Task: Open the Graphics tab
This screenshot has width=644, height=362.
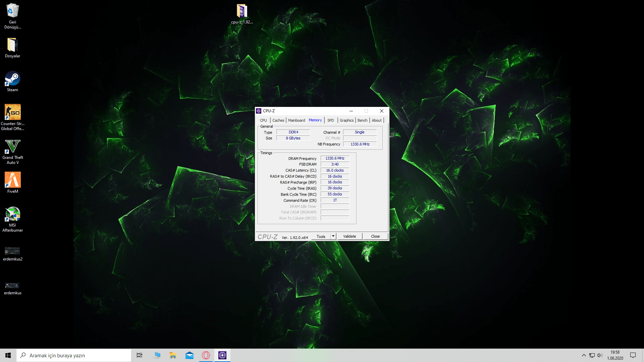Action: pos(346,120)
